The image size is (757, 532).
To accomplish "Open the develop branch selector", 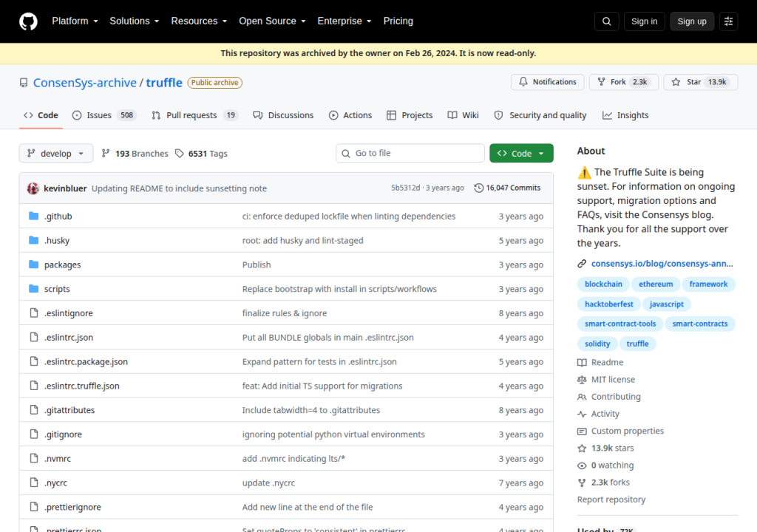I will [x=56, y=153].
